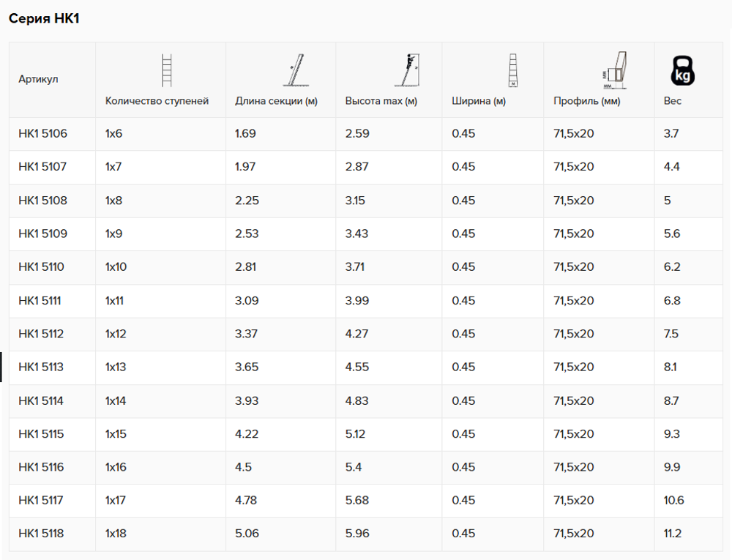Click the Высота max (м) header label
The image size is (732, 560).
(x=381, y=101)
